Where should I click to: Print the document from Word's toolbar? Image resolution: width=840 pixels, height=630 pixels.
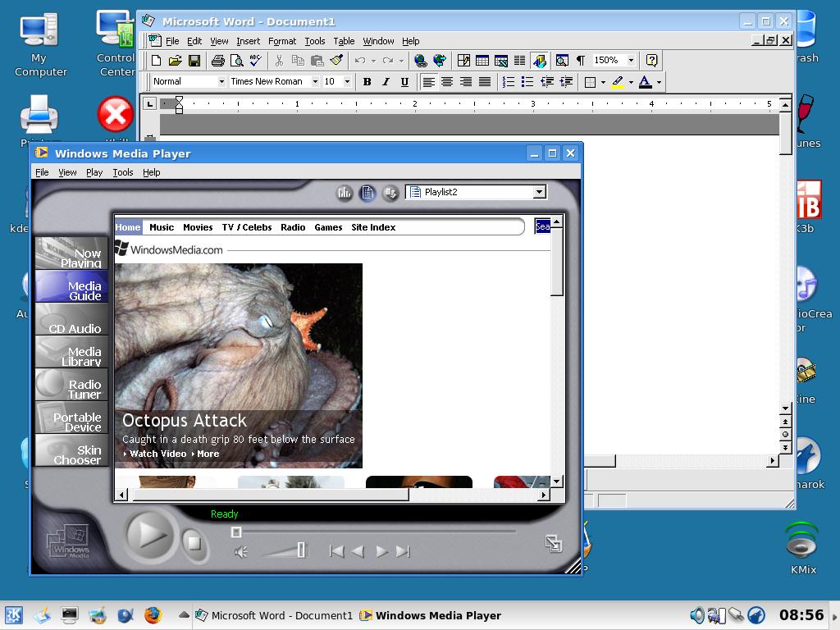[x=217, y=61]
